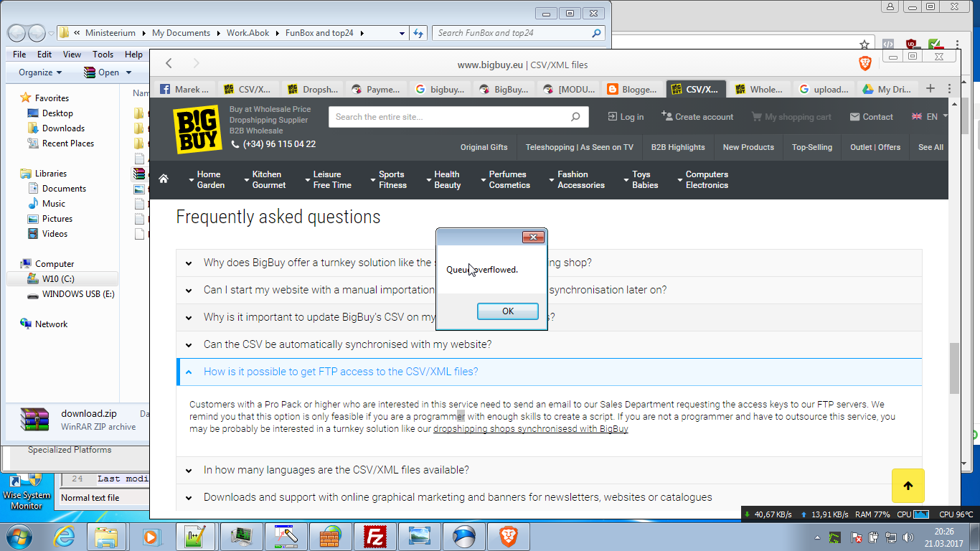980x551 pixels.
Task: Open Internet Explorer from the taskbar
Action: 65,536
